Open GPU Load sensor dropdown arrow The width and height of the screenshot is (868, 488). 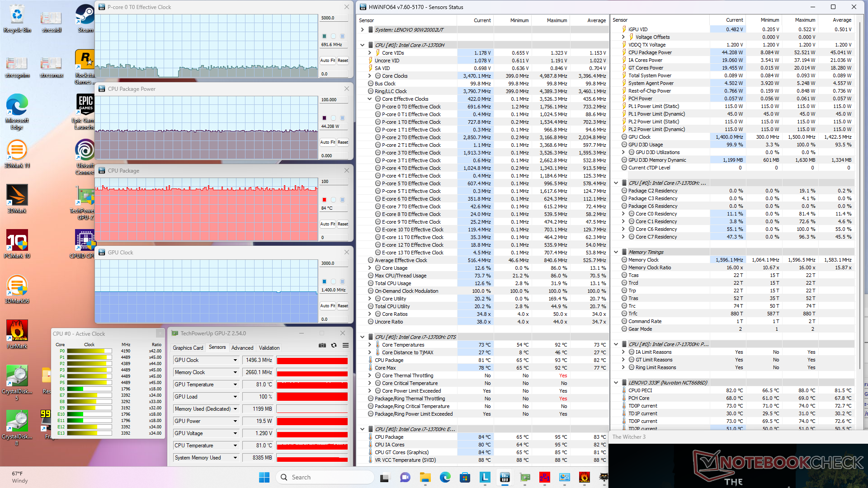pyautogui.click(x=235, y=397)
